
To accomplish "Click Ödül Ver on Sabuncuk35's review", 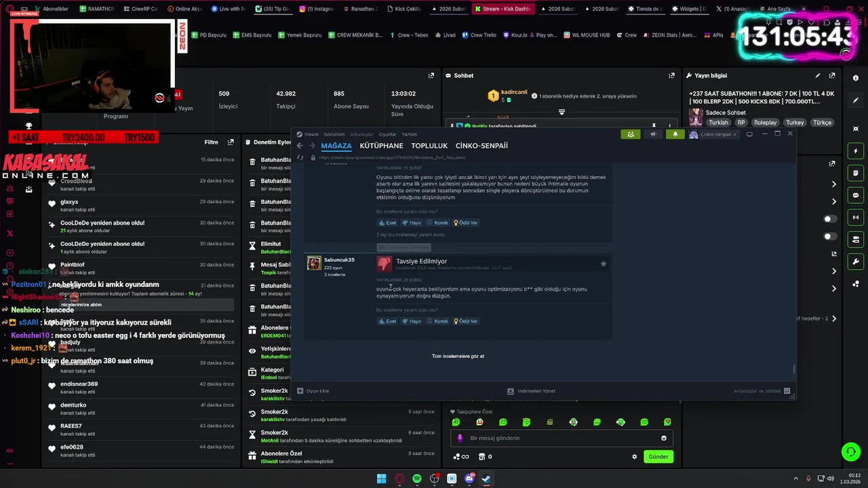I will coord(466,321).
